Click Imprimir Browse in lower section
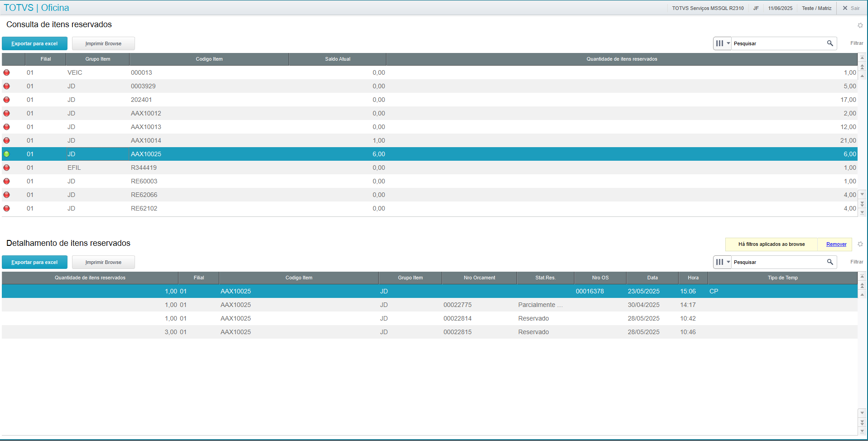868x441 pixels. click(x=103, y=262)
